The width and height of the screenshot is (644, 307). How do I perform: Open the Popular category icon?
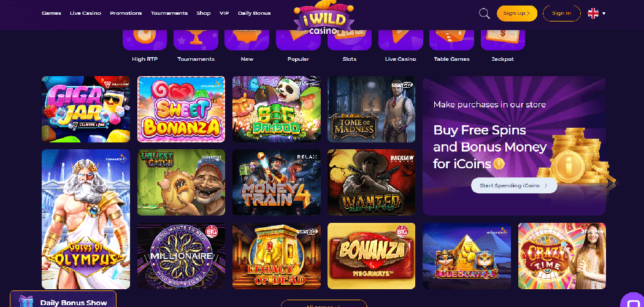click(x=298, y=40)
